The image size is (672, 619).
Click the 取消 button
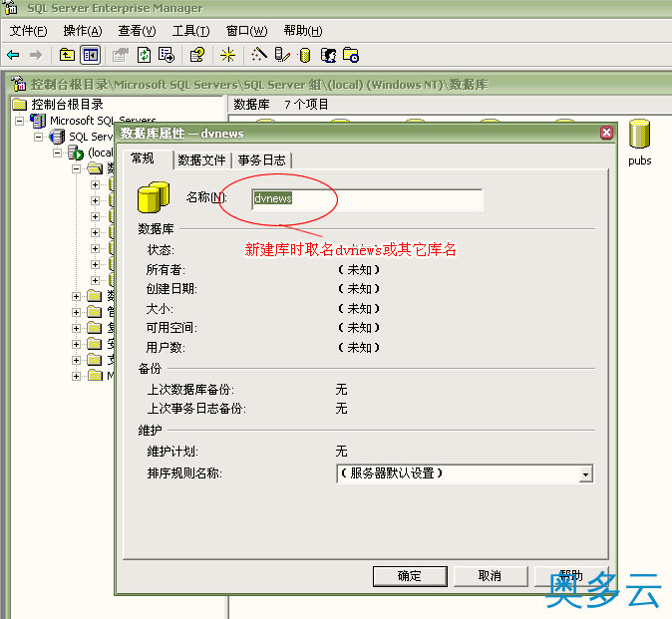click(x=491, y=576)
